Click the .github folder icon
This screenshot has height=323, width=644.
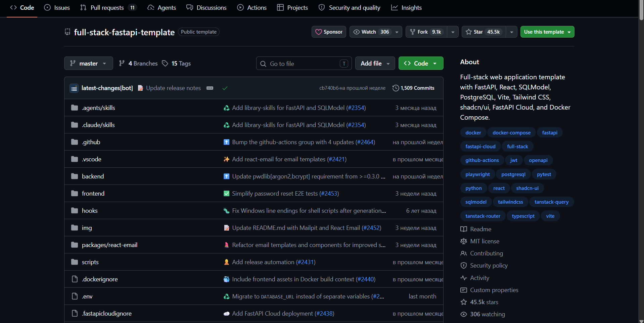[x=75, y=142]
